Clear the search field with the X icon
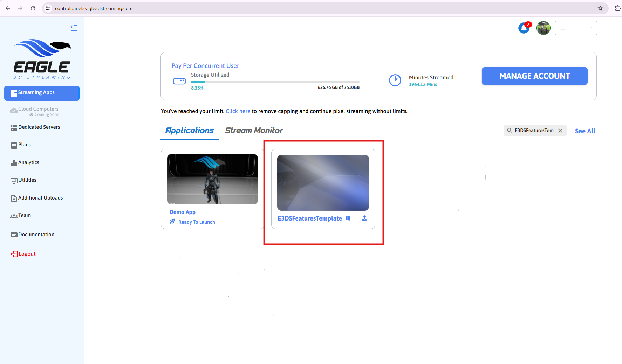 (560, 131)
